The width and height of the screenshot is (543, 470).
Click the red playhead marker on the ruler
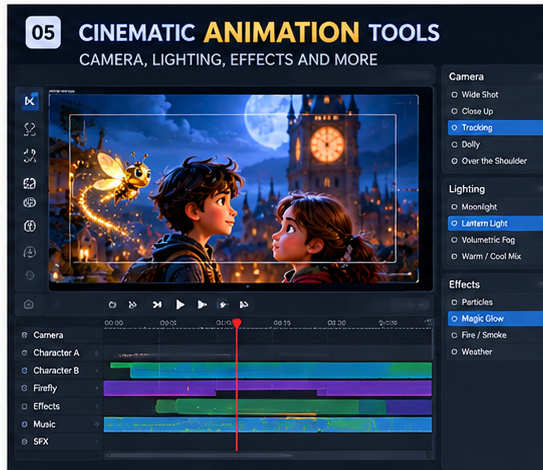coord(237,323)
